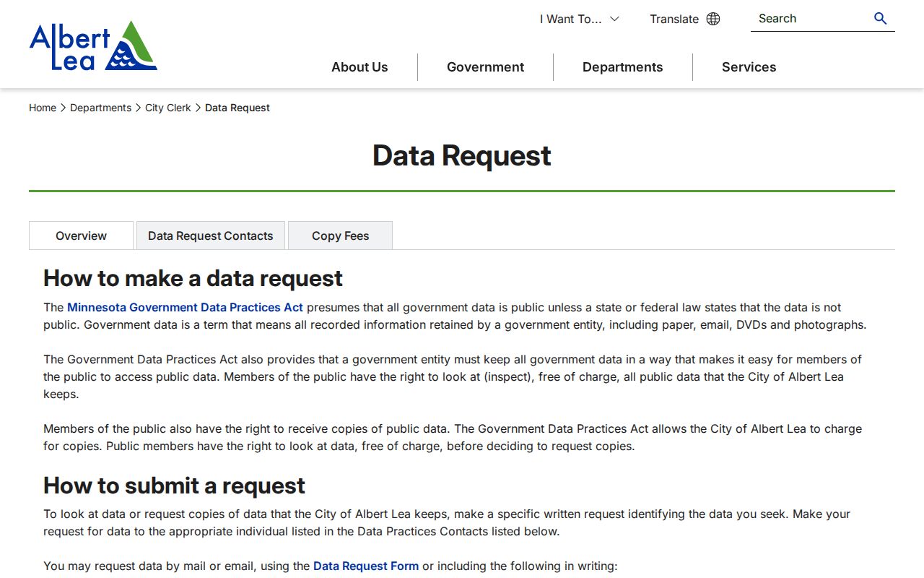The height and width of the screenshot is (578, 924).
Task: Click the search magnifying glass icon
Action: (880, 19)
